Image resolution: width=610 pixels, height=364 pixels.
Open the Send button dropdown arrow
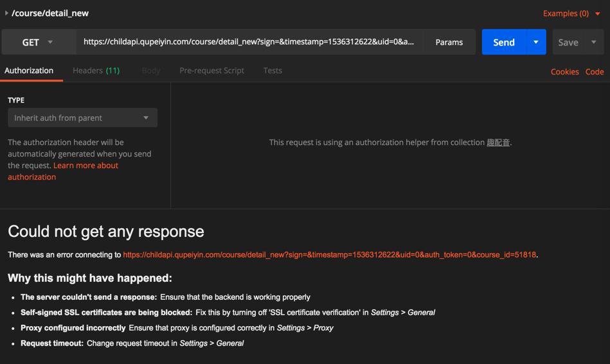[535, 42]
